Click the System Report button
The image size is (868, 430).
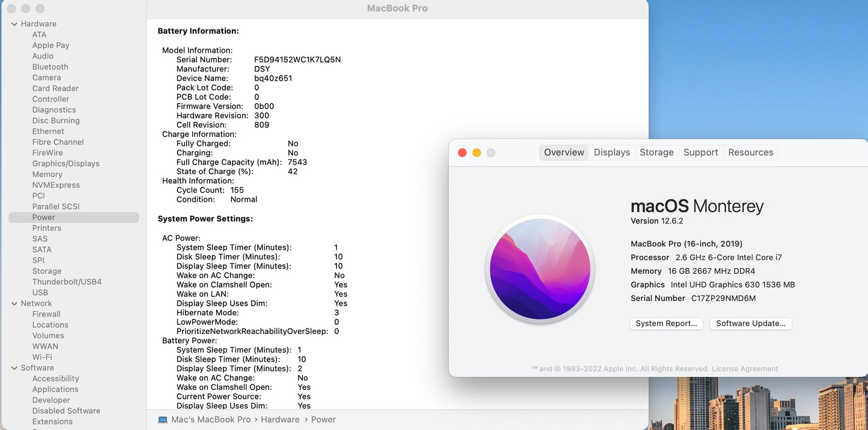point(666,324)
